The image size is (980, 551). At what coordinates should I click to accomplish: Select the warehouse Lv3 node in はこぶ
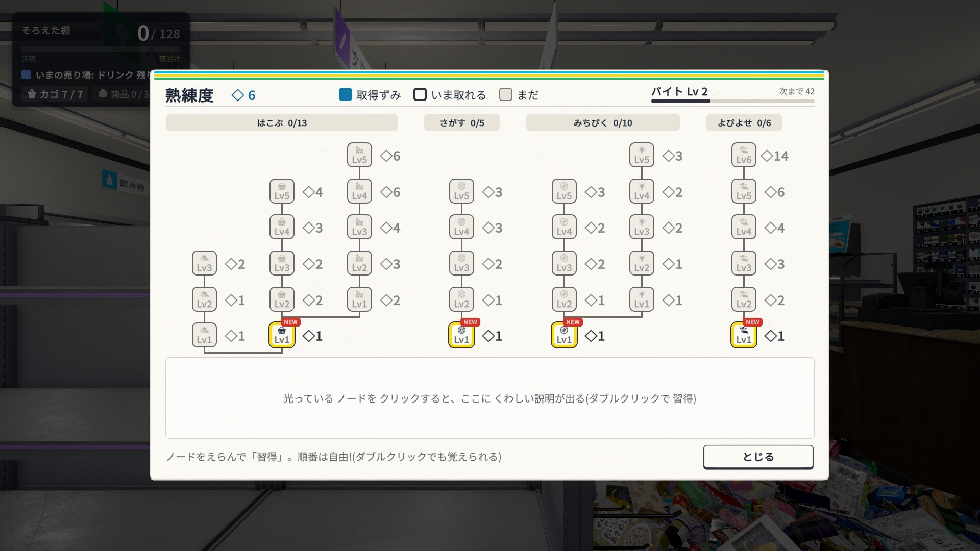pos(359,227)
